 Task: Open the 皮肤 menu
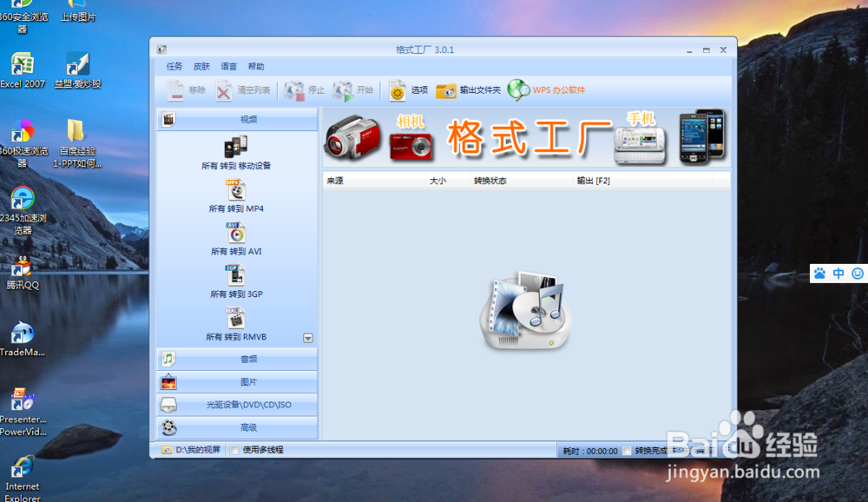pyautogui.click(x=201, y=67)
